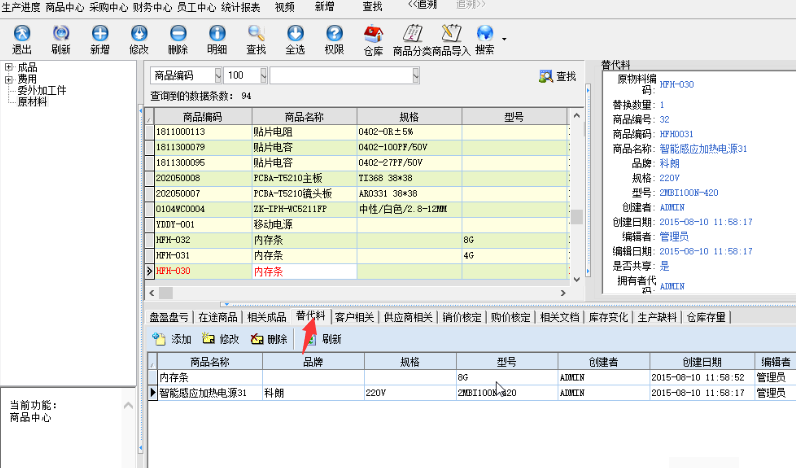796x468 pixels.
Task: Open the 员工中心 menu
Action: 196,8
